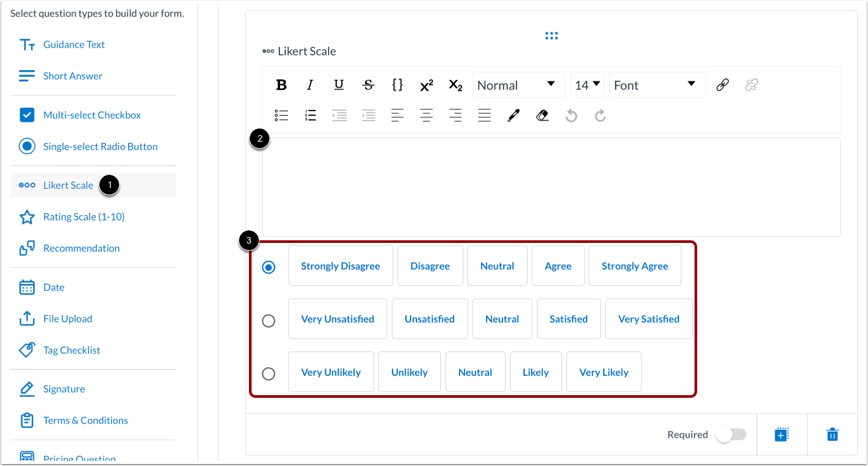Switch to the Rating Scale (1-10) question type
Image resolution: width=868 pixels, height=466 pixels.
pos(84,216)
